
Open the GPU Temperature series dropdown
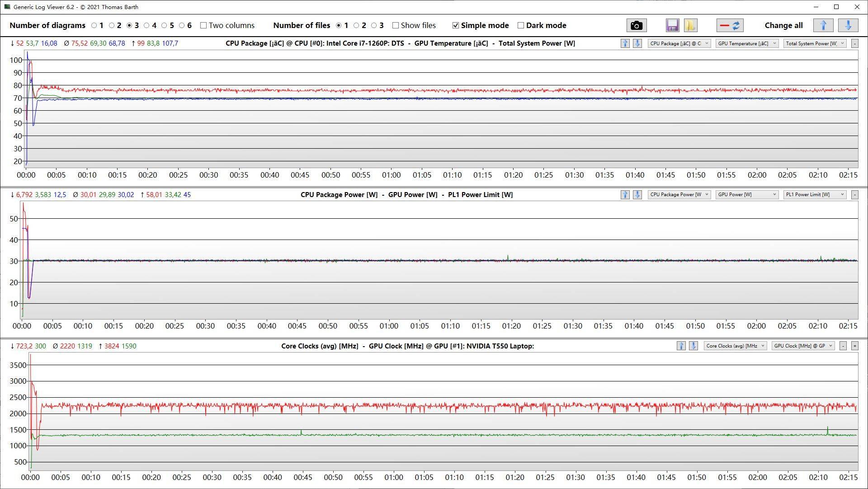[x=746, y=43]
